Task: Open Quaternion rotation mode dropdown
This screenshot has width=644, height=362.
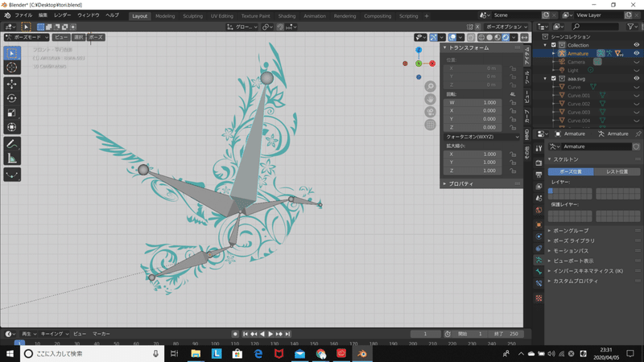Action: [482, 137]
